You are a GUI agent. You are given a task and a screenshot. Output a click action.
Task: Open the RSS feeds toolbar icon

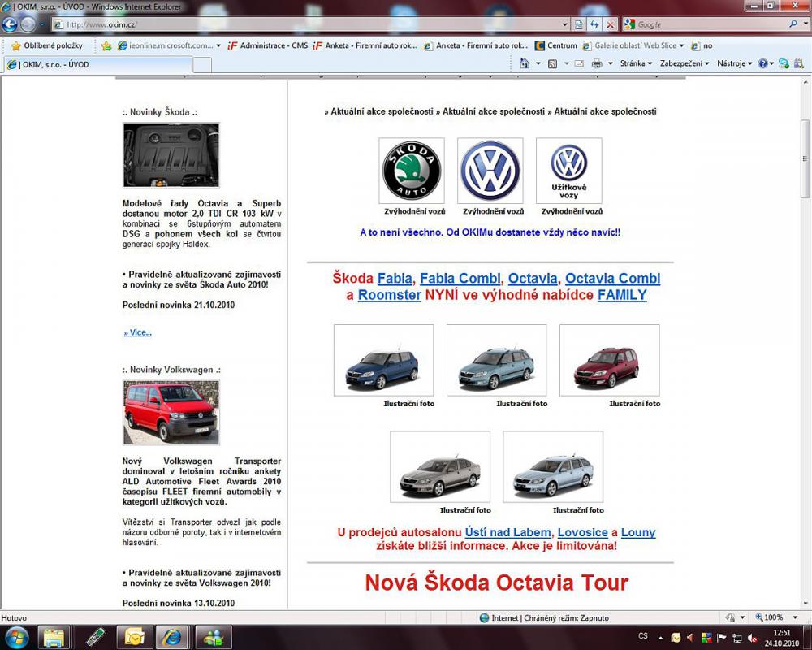552,63
